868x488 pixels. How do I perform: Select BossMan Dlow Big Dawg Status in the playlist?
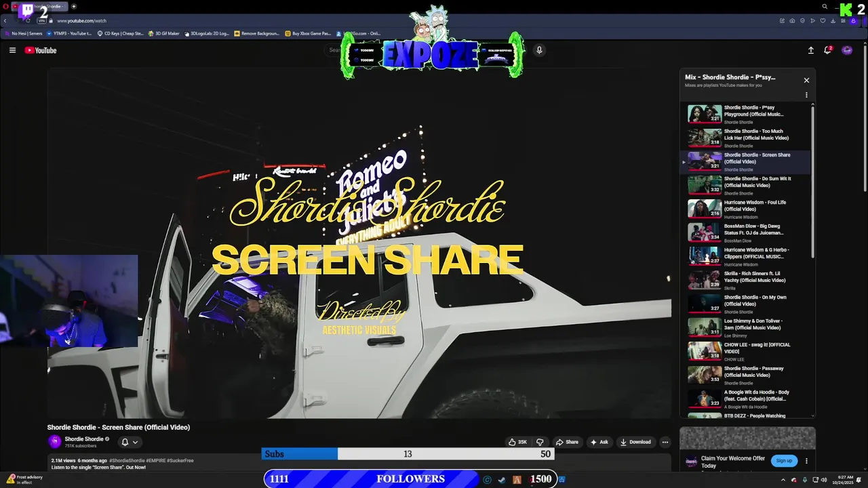[x=746, y=232]
